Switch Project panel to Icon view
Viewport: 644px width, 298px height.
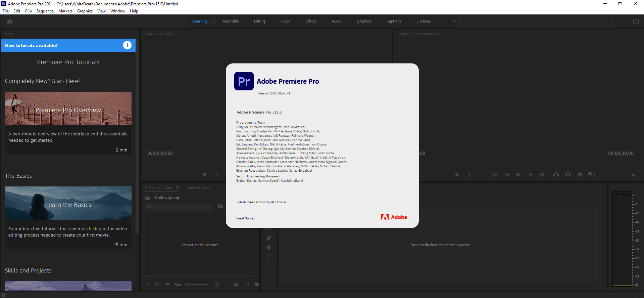click(168, 285)
